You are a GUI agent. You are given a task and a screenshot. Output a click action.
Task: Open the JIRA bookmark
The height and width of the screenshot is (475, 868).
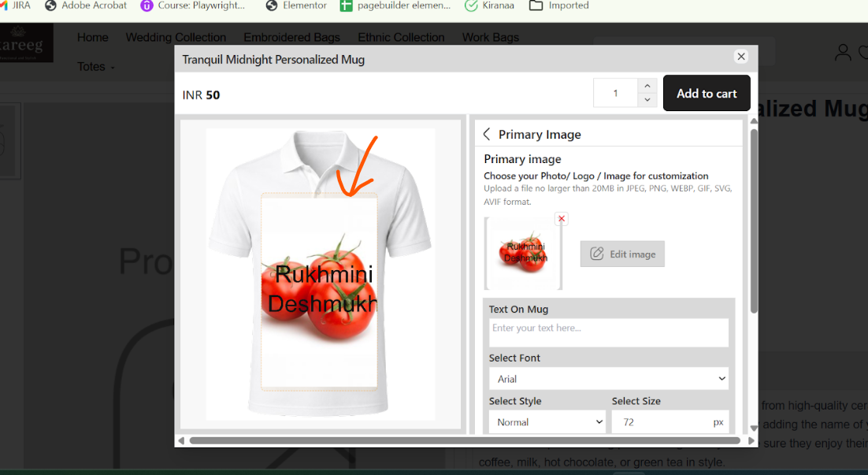coord(16,6)
